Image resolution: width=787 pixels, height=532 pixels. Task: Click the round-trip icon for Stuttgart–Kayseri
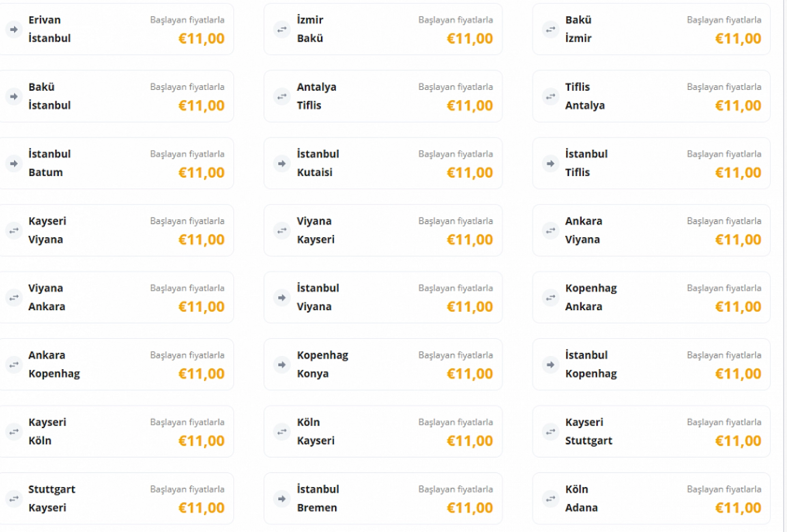click(14, 499)
